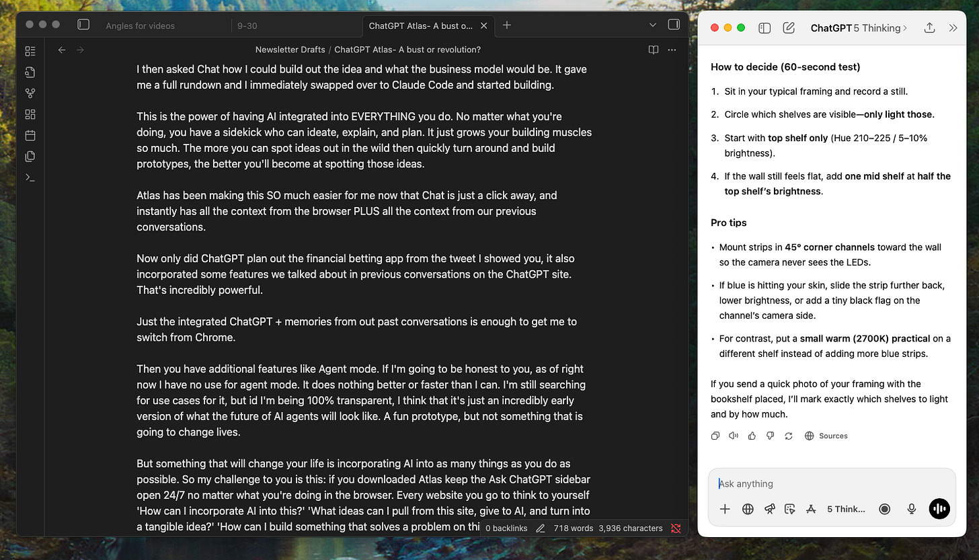Viewport: 979px width, 560px height.
Task: Open the Obsidian properties/outline ribbon icon at top
Action: point(30,51)
